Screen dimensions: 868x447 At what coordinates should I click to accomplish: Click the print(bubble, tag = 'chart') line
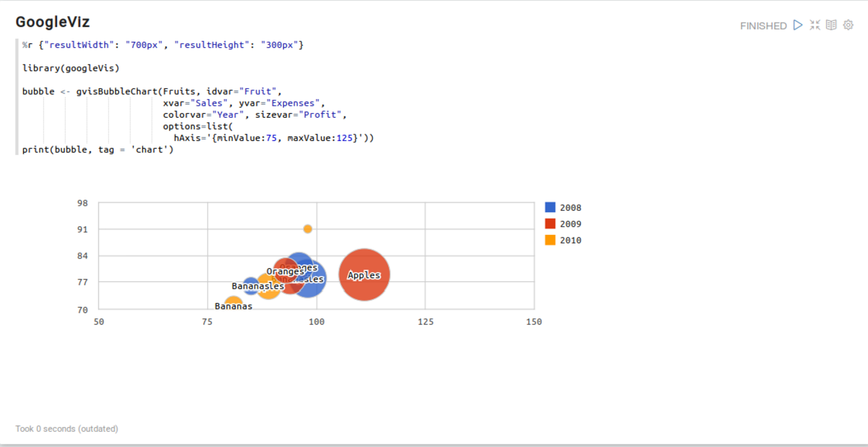click(98, 150)
